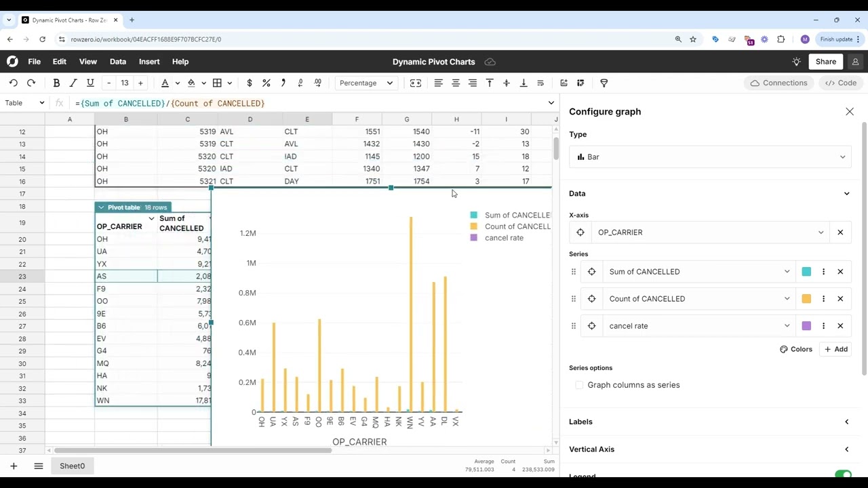
Task: Open three-dot options for Count of CANCELLED
Action: tap(823, 299)
